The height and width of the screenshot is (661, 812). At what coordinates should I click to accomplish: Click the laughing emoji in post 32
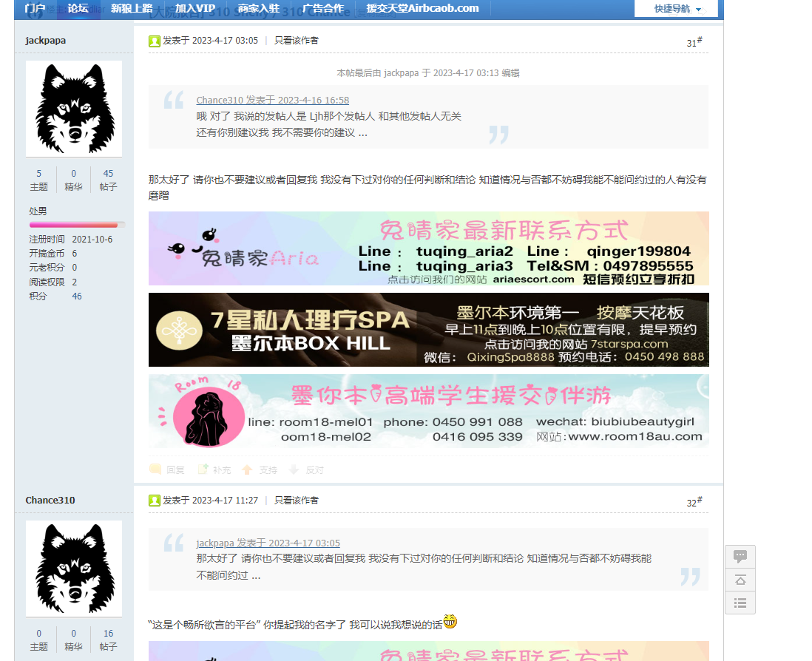point(450,621)
